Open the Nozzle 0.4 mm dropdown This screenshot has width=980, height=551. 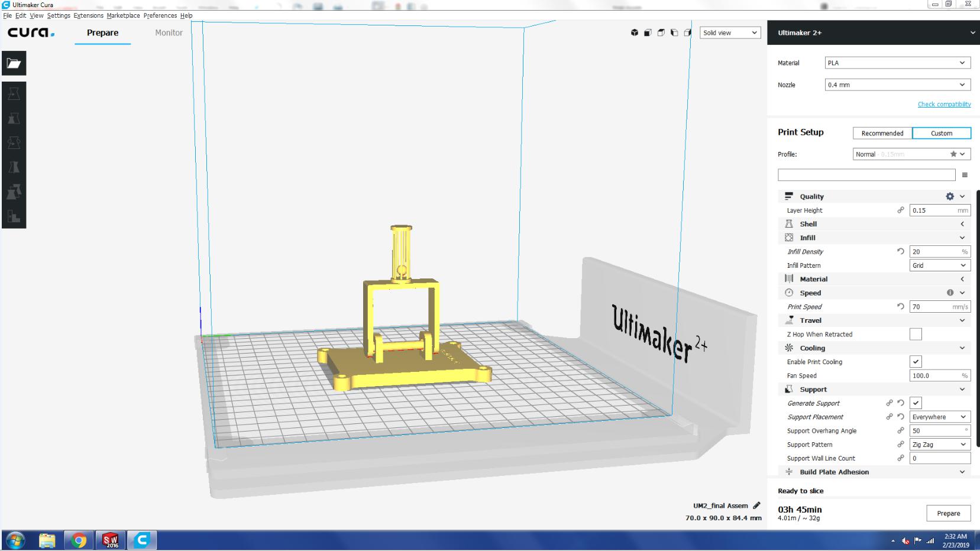pyautogui.click(x=897, y=85)
